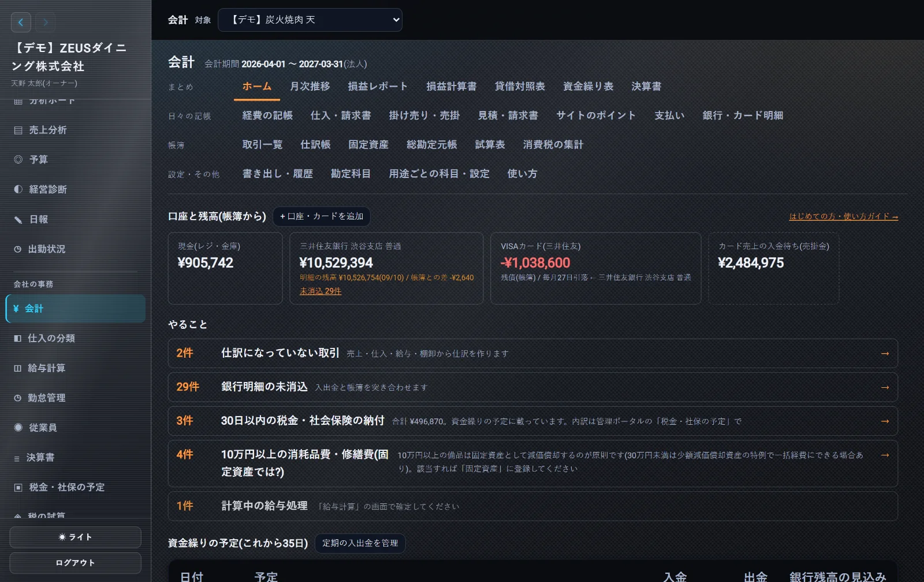Open the 対象 store dropdown
Image resolution: width=924 pixels, height=582 pixels.
pyautogui.click(x=310, y=20)
